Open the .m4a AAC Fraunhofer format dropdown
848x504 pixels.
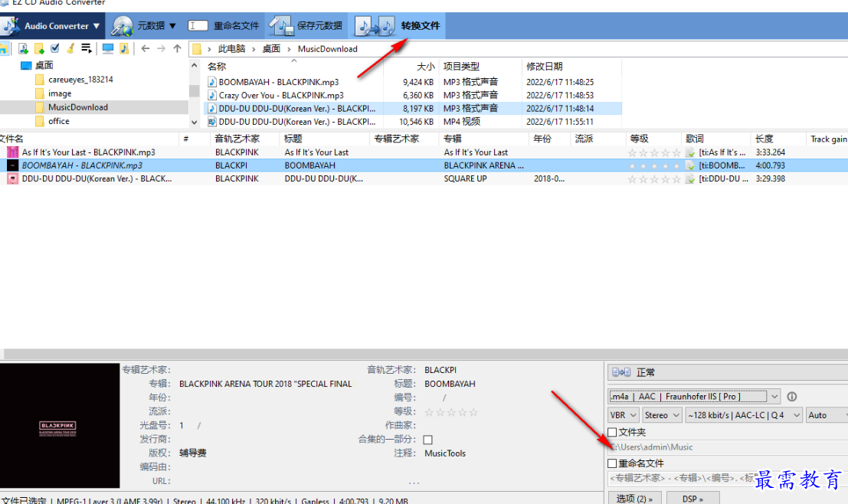694,397
